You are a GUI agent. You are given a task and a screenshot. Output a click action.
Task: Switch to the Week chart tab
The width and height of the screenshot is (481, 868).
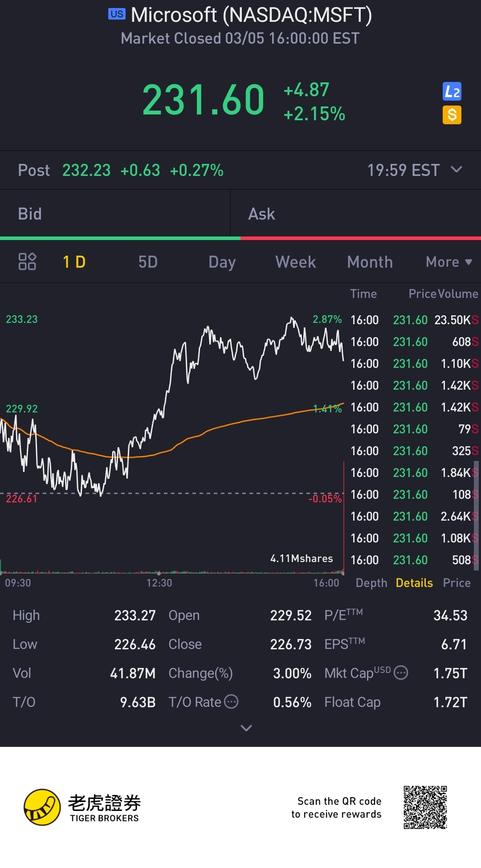point(296,262)
